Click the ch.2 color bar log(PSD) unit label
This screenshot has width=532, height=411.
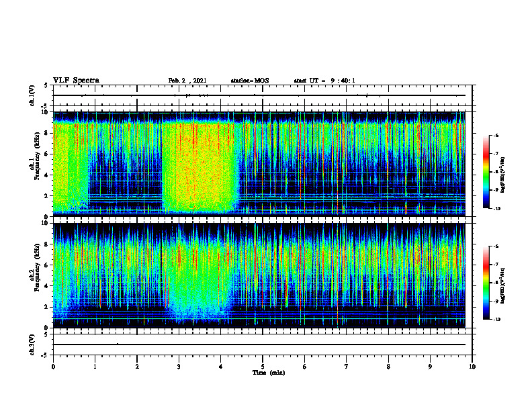(x=503, y=286)
